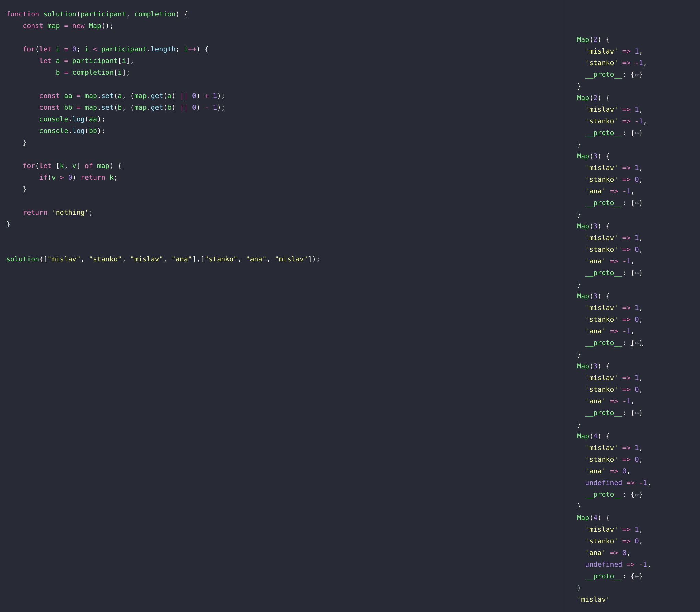700x612 pixels.
Task: Click the final 'mislav' result in output
Action: [593, 600]
